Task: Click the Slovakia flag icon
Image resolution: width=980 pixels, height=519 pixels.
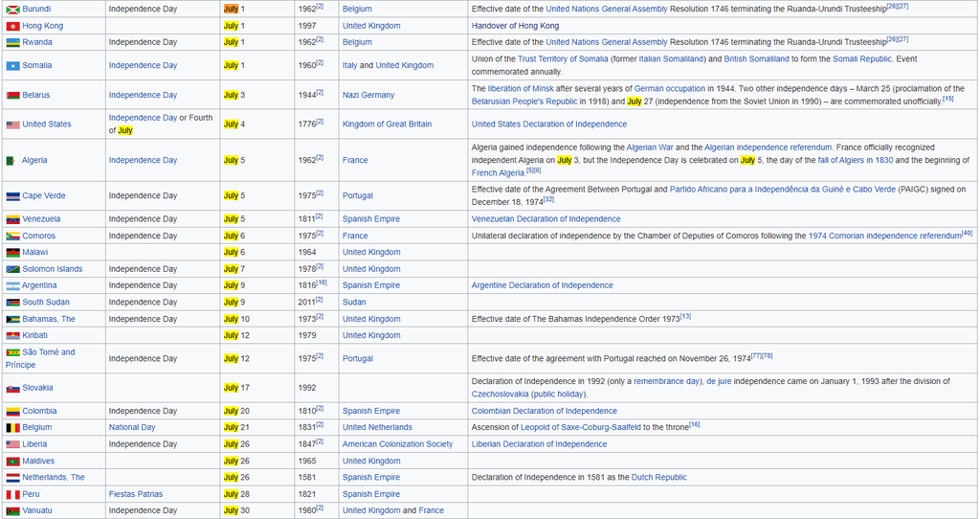Action: [12, 389]
